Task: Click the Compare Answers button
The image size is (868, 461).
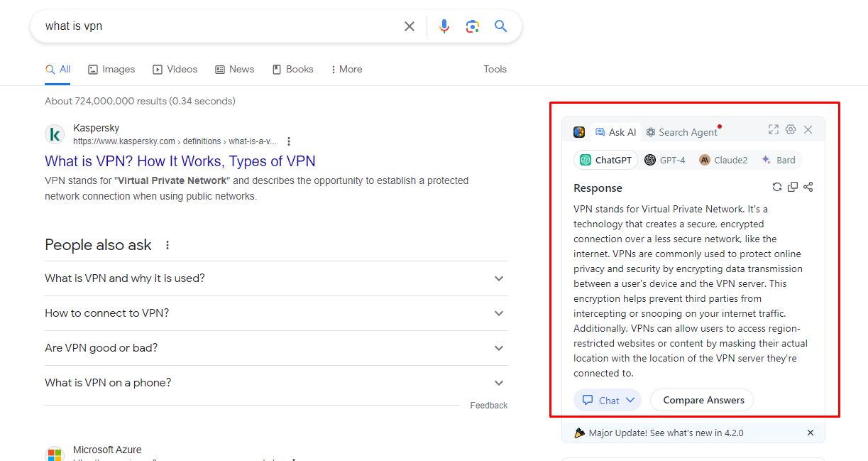Action: 701,399
